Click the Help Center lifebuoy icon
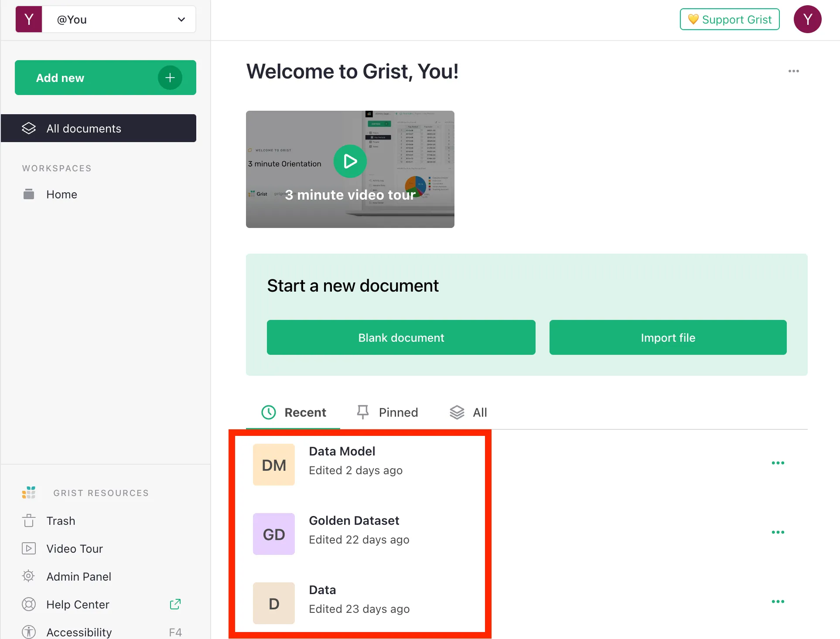 pos(29,604)
